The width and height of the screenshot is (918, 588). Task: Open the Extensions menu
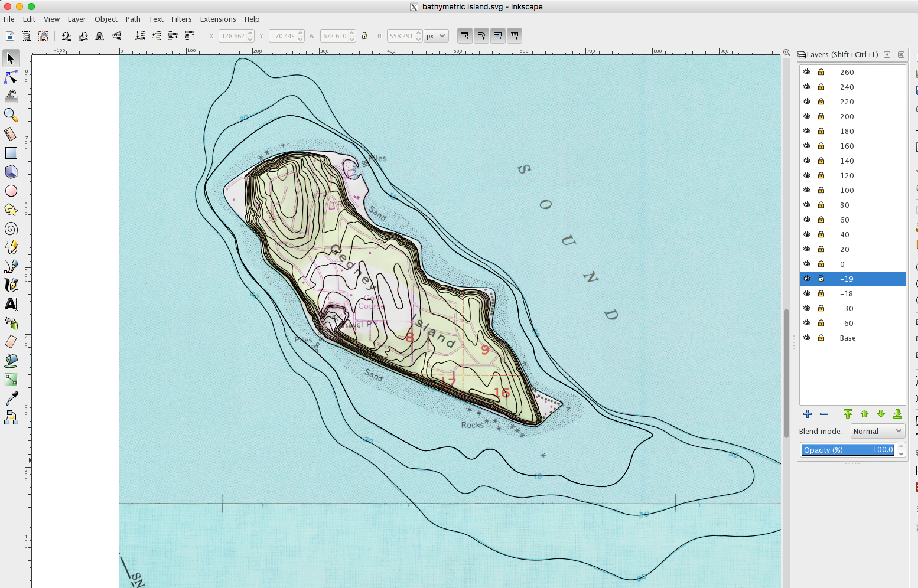click(x=217, y=19)
